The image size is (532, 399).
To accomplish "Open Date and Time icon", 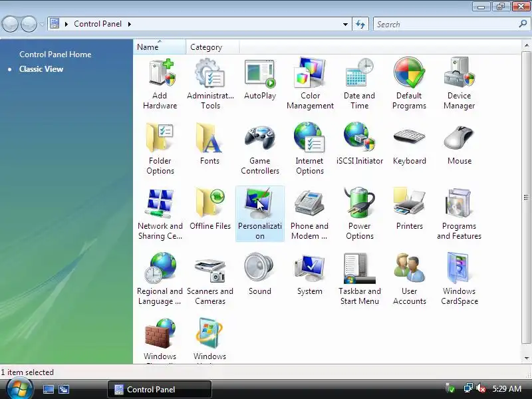I will pyautogui.click(x=359, y=84).
